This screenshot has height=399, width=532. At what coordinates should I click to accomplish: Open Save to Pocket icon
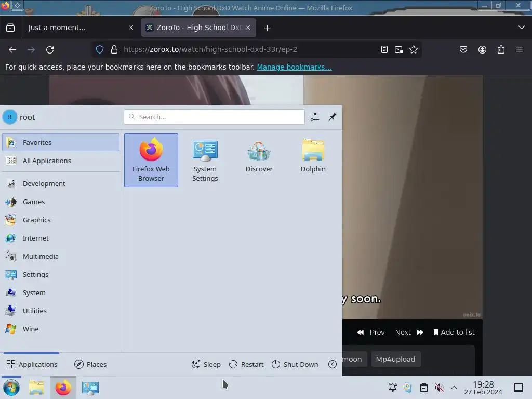pyautogui.click(x=463, y=49)
